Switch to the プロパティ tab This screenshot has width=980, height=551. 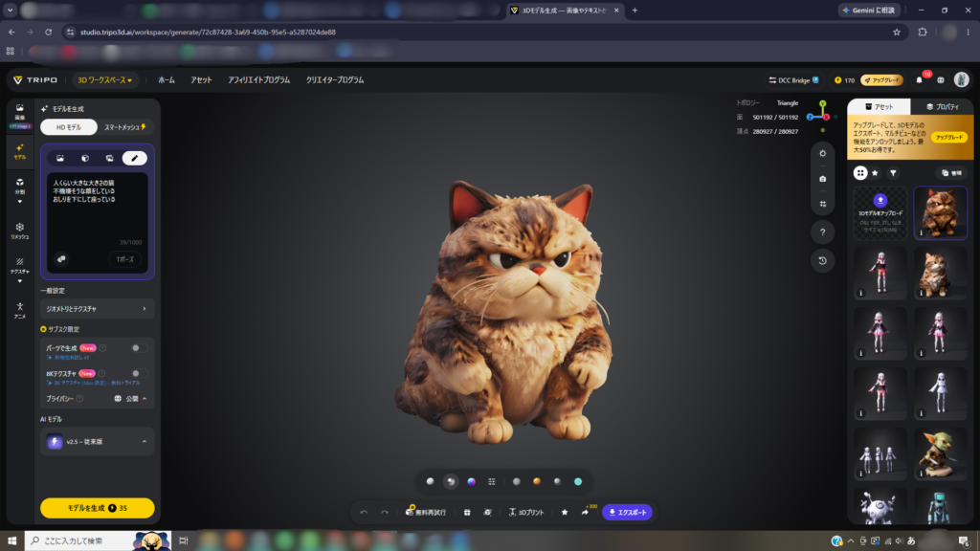943,107
